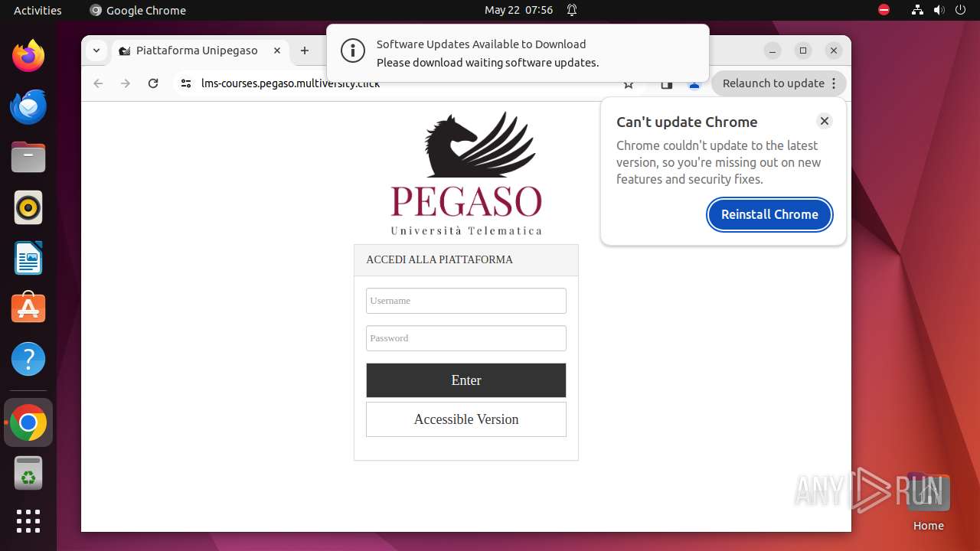Open Google Chrome app menu in top bar
Image resolution: width=980 pixels, height=551 pixels.
pyautogui.click(x=138, y=10)
